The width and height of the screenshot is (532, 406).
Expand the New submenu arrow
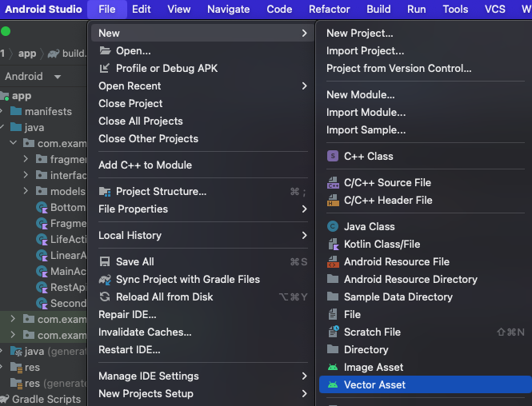coord(304,34)
